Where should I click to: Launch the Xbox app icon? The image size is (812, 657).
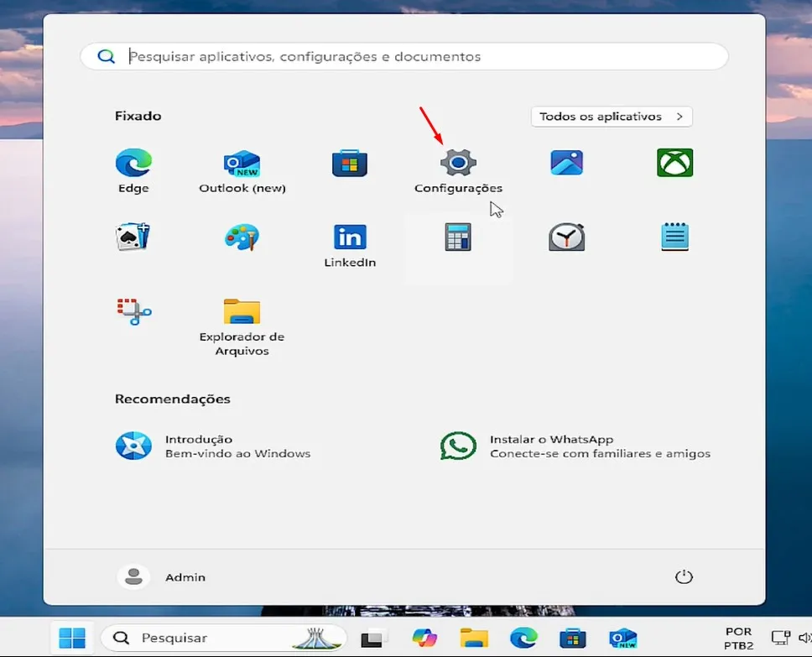coord(674,163)
